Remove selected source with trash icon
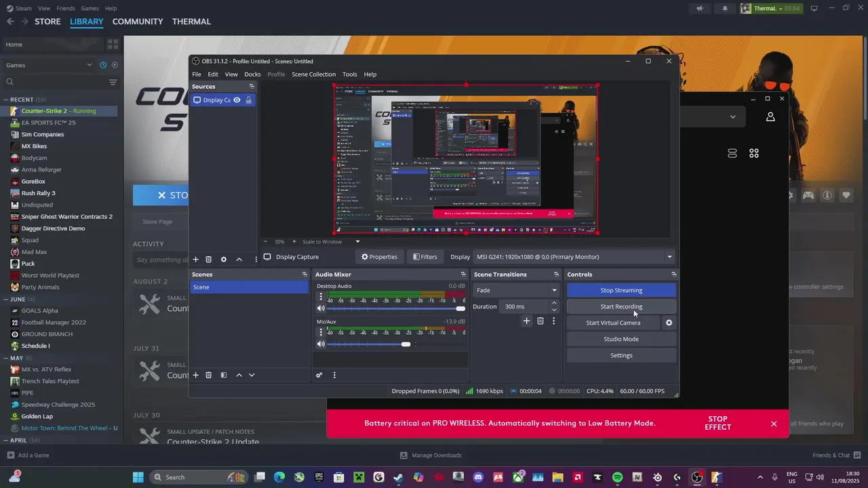 [x=209, y=260]
